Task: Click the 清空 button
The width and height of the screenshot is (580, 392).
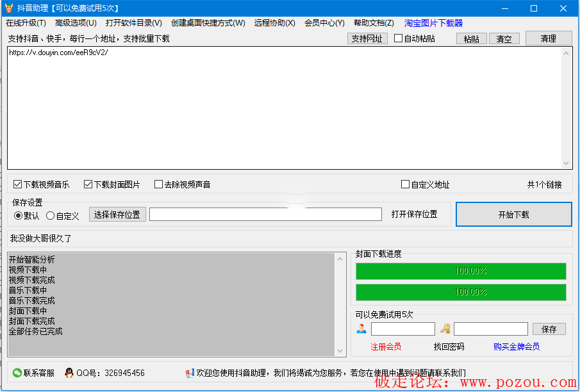Action: click(x=504, y=38)
